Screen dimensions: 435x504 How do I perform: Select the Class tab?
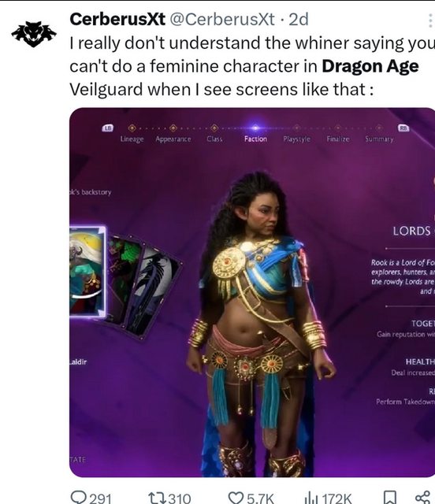[x=214, y=139]
